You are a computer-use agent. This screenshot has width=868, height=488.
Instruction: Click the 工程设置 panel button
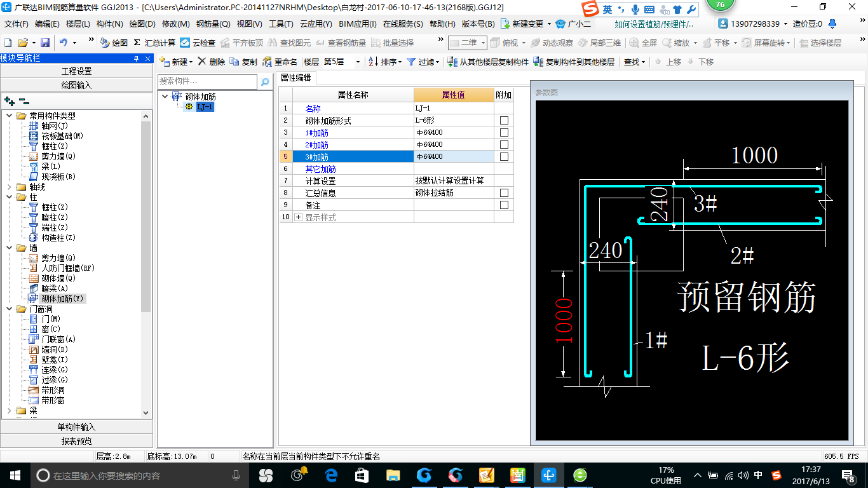[x=76, y=71]
